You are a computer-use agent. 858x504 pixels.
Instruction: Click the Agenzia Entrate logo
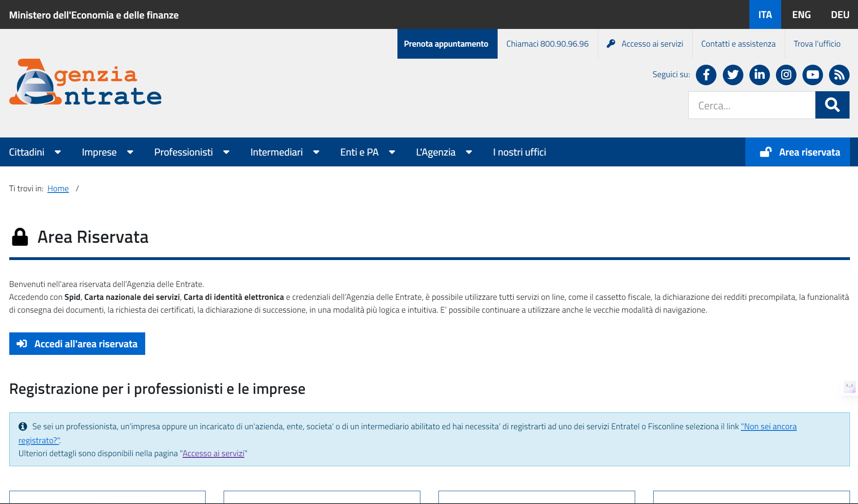point(85,82)
